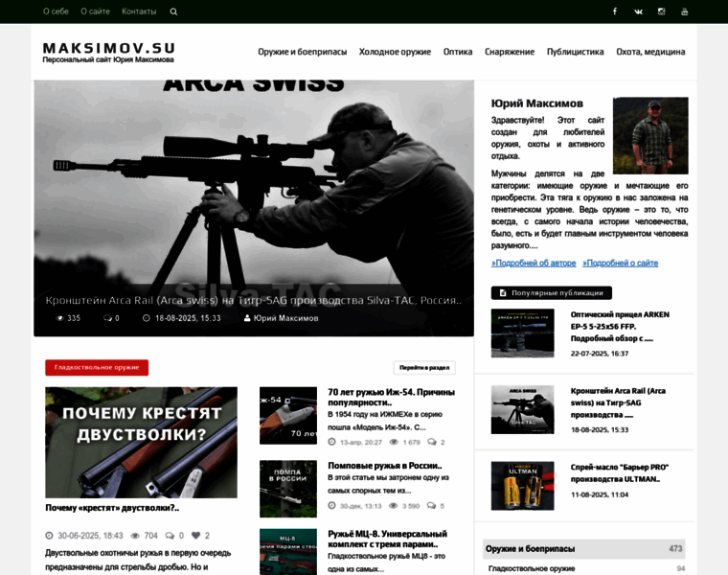
Task: Follow the Подробней о сайте link
Action: pyautogui.click(x=621, y=263)
